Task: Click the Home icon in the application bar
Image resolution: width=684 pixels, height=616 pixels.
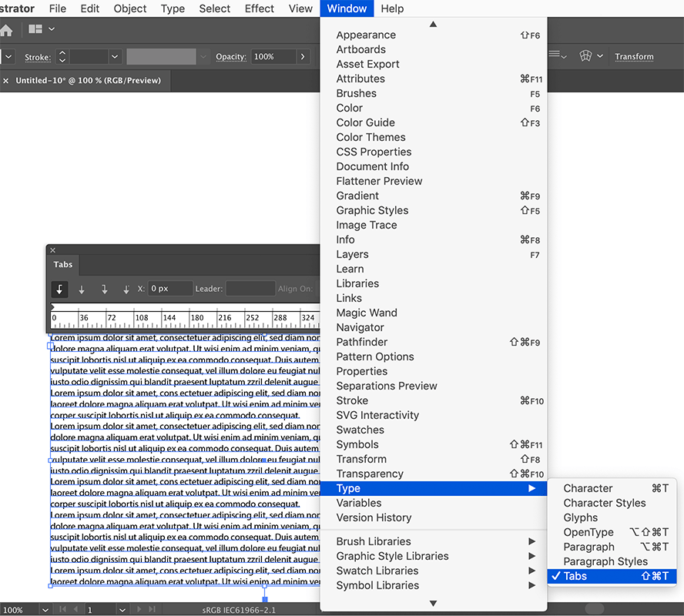Action: (x=8, y=29)
